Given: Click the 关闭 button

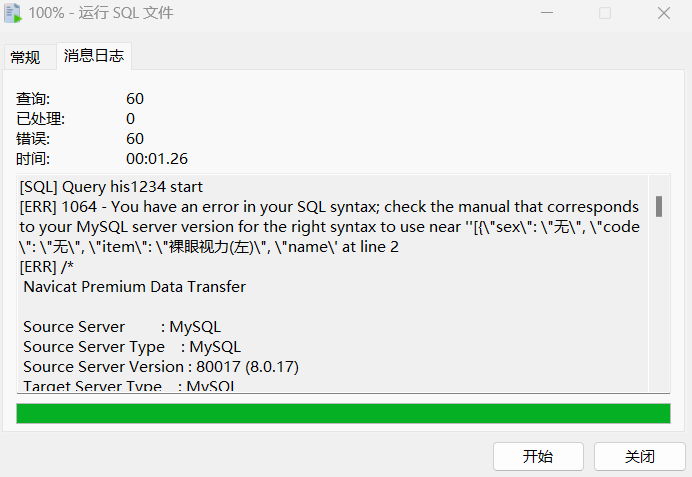Looking at the screenshot, I should coord(639,456).
